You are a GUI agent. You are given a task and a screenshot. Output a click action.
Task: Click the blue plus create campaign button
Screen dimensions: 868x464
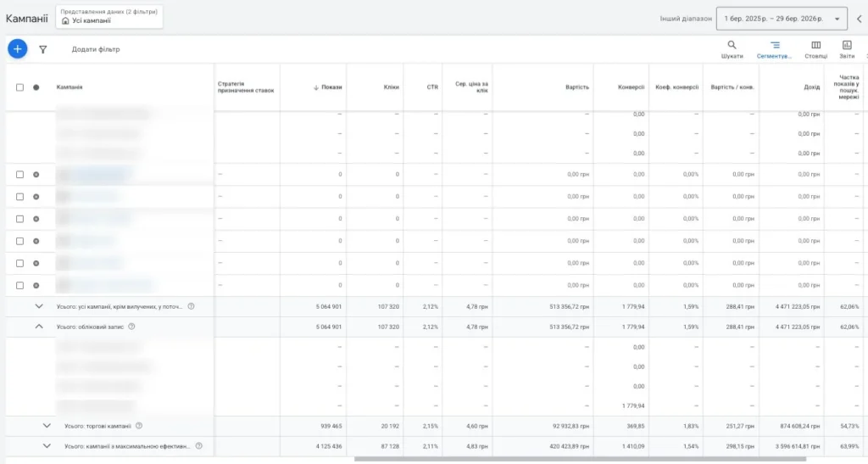pos(17,48)
